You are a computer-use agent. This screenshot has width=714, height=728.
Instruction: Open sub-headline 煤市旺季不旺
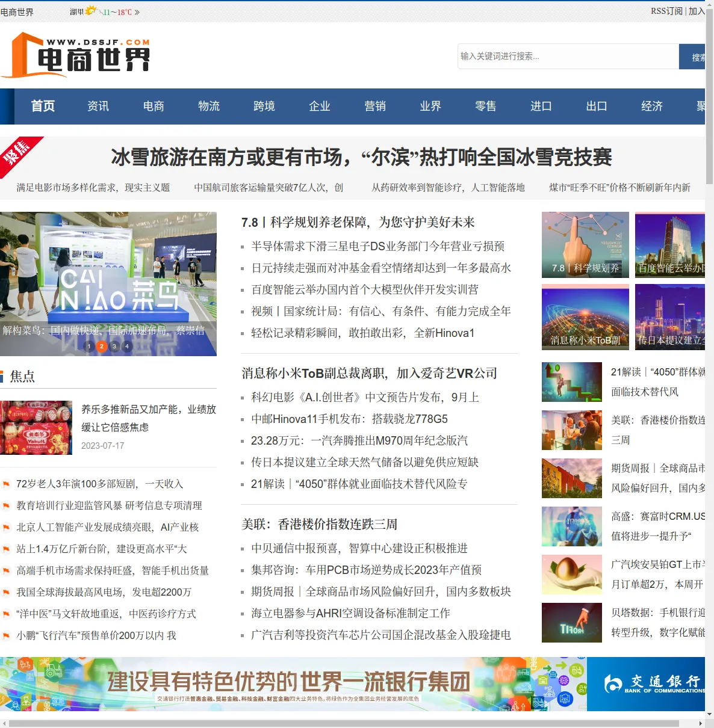619,188
